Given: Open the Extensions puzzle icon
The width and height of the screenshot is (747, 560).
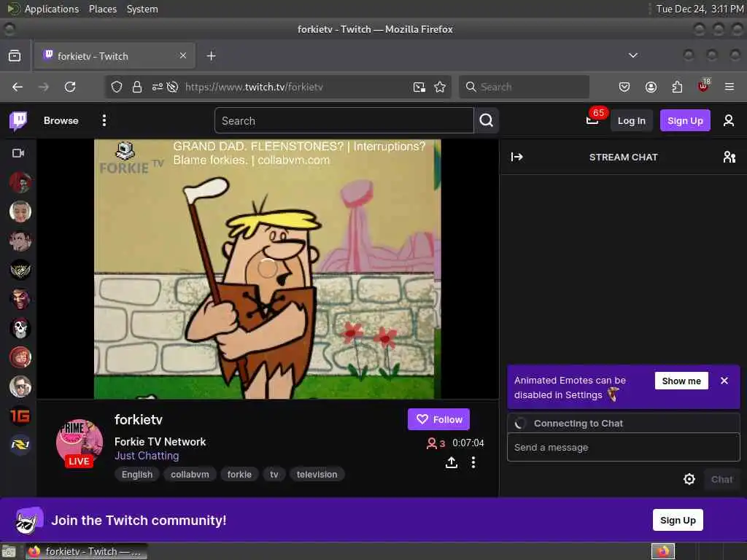Looking at the screenshot, I should pos(677,87).
